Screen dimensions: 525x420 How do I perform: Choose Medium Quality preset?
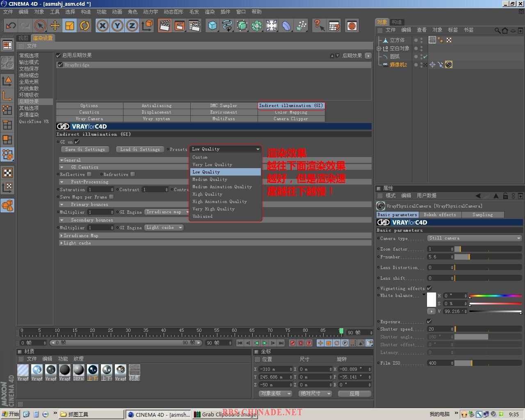(x=225, y=179)
